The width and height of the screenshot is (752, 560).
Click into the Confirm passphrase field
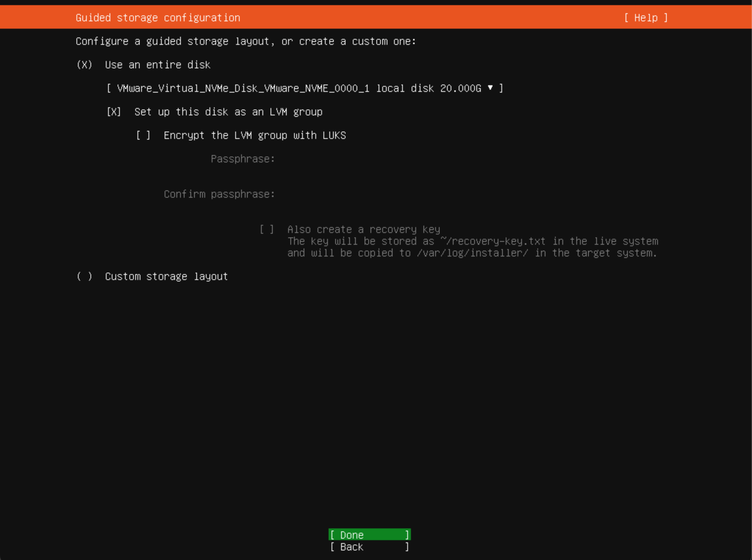[x=404, y=194]
